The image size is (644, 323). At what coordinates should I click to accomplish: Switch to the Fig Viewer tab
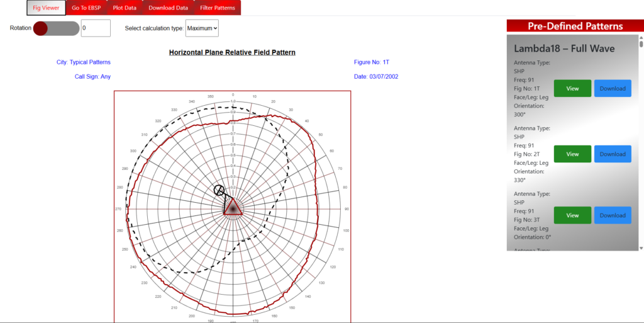pyautogui.click(x=46, y=8)
